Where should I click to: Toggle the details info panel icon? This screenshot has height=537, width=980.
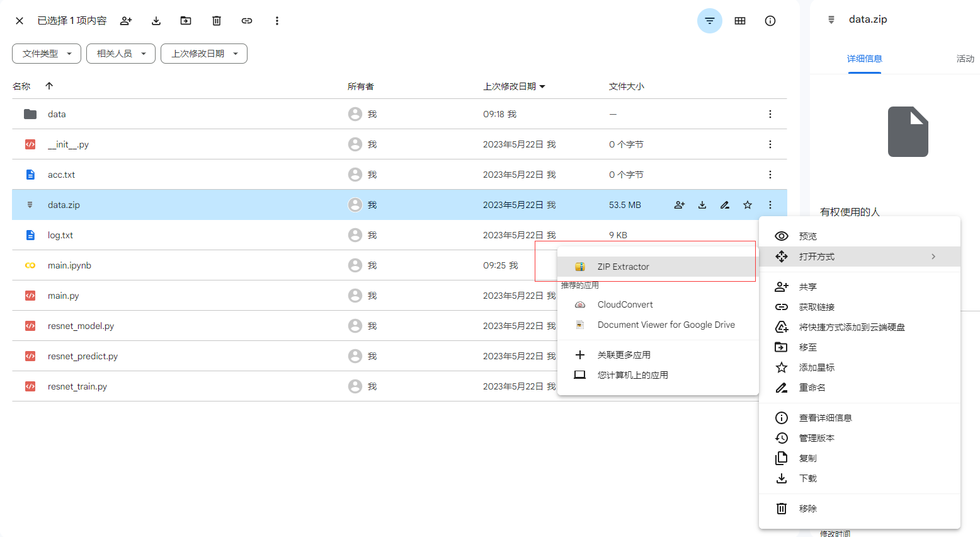coord(770,21)
